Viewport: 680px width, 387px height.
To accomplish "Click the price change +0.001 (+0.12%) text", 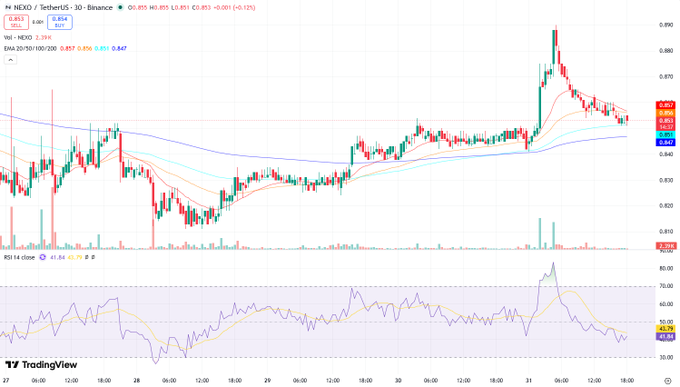I will coord(235,7).
